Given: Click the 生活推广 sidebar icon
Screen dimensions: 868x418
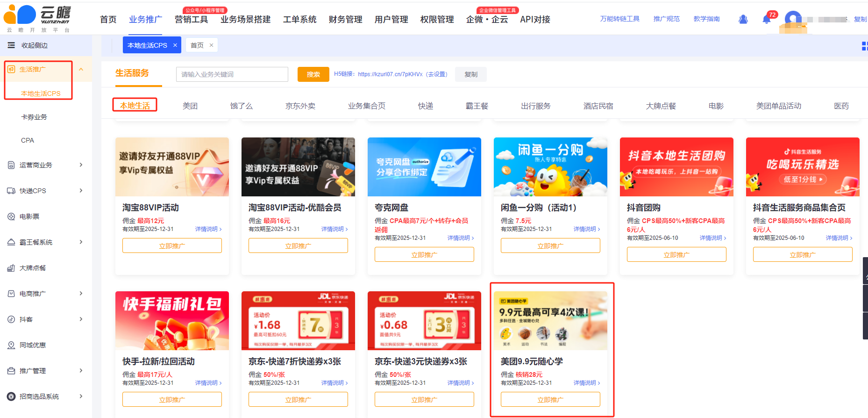Looking at the screenshot, I should (12, 69).
